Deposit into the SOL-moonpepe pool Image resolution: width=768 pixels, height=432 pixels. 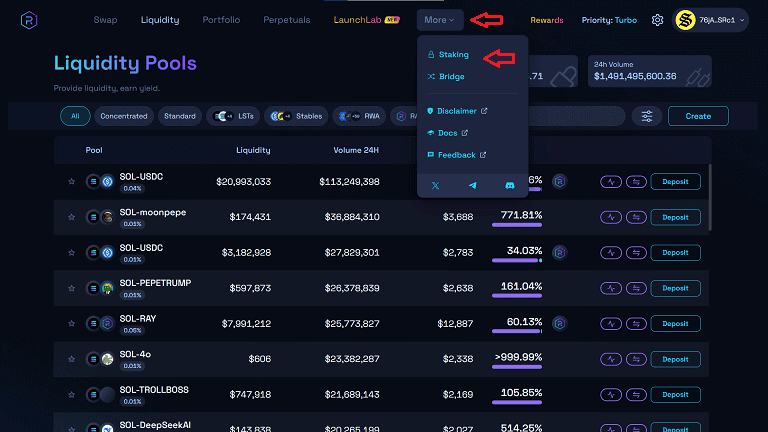pos(675,217)
